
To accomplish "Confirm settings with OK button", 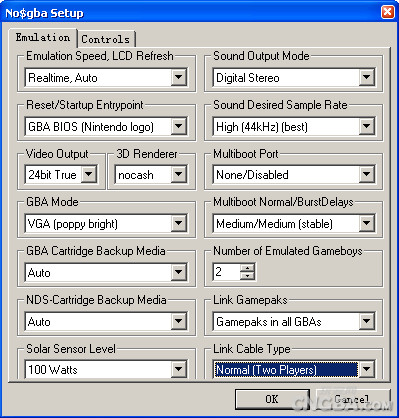I will click(x=272, y=399).
